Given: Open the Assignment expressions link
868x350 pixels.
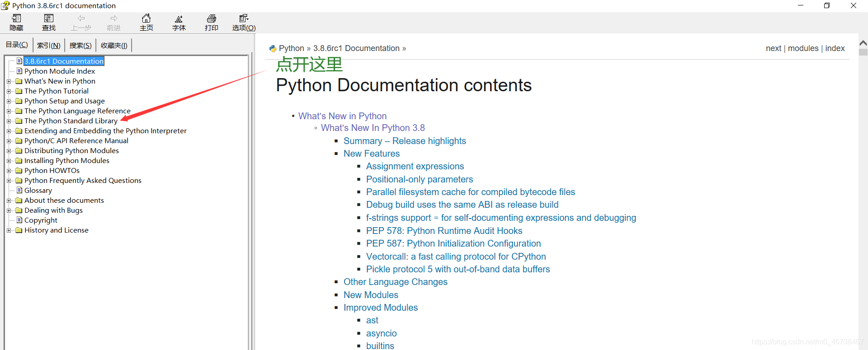Looking at the screenshot, I should click(415, 166).
